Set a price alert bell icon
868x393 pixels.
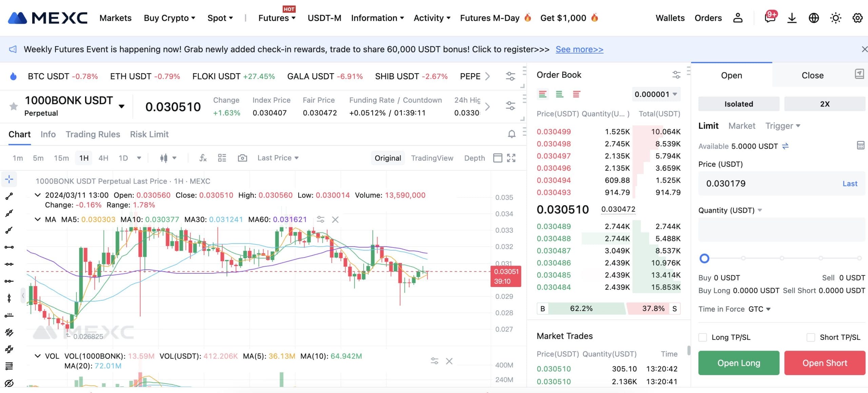tap(512, 134)
